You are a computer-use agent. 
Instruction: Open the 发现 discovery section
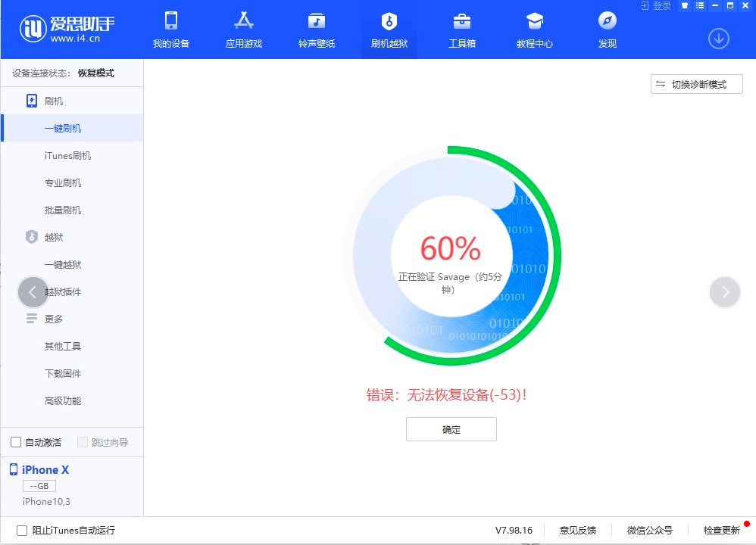[x=606, y=30]
